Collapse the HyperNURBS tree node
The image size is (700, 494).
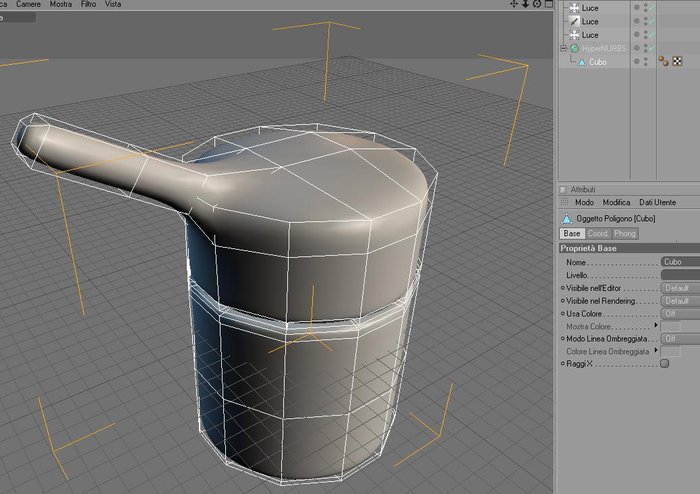(563, 48)
